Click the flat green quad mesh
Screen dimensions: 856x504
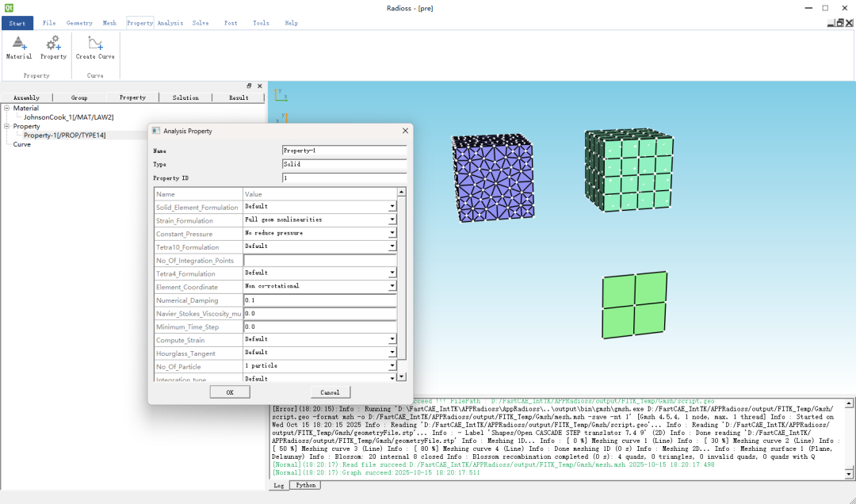(635, 304)
